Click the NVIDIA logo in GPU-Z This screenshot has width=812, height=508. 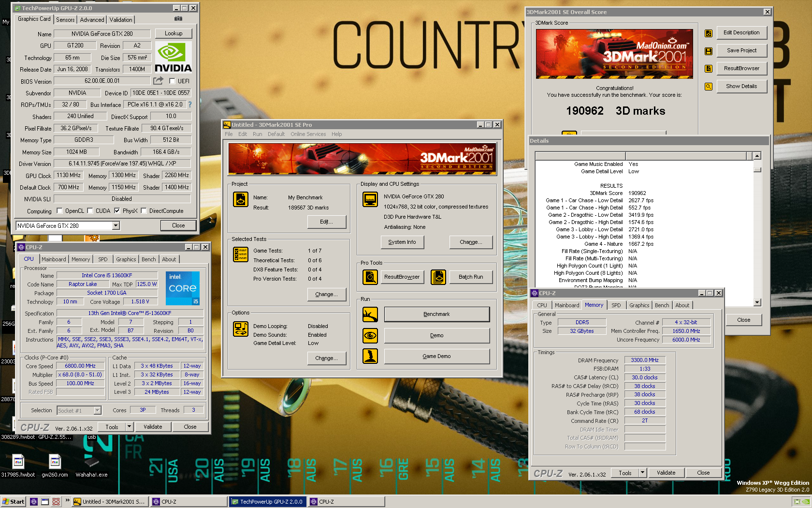[x=173, y=57]
